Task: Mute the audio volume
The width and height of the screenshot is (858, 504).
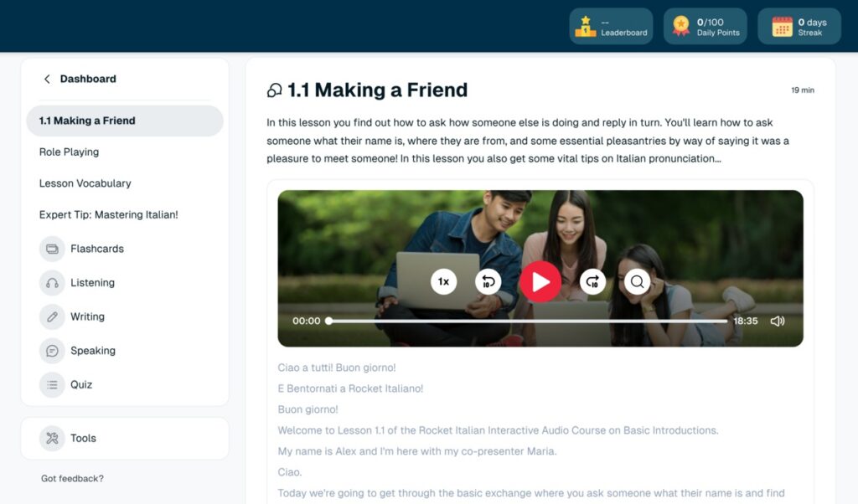Action: click(777, 321)
